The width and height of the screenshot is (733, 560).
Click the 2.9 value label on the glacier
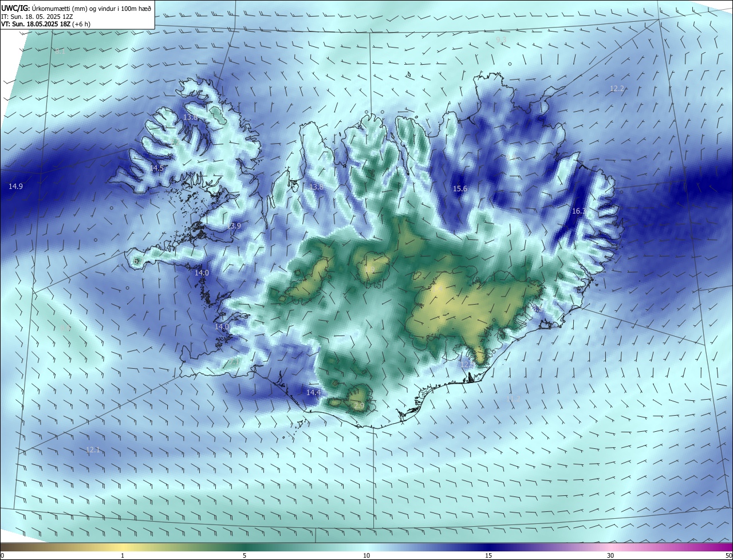coord(359,405)
